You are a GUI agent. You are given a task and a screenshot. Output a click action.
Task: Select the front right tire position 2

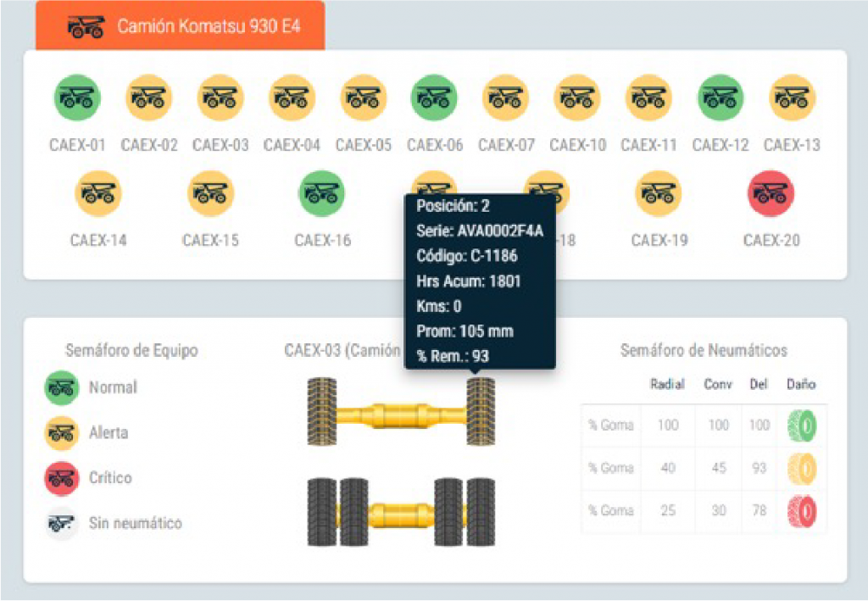481,412
